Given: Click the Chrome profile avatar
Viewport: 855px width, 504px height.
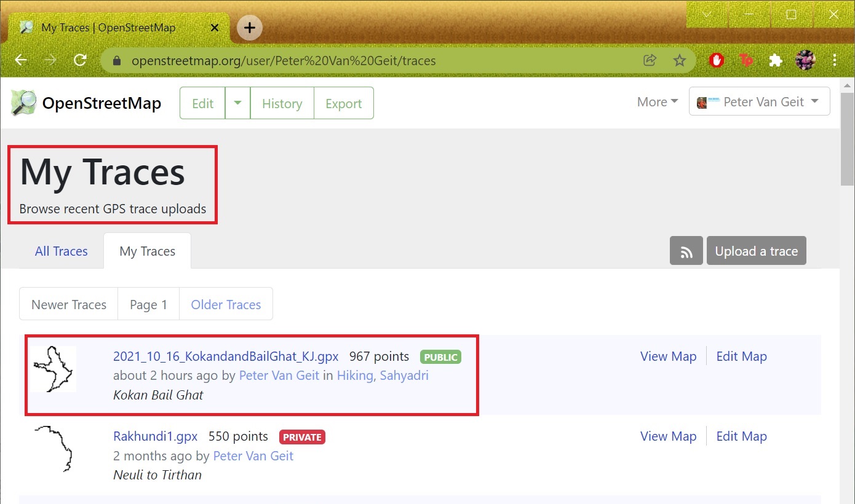Looking at the screenshot, I should tap(805, 60).
